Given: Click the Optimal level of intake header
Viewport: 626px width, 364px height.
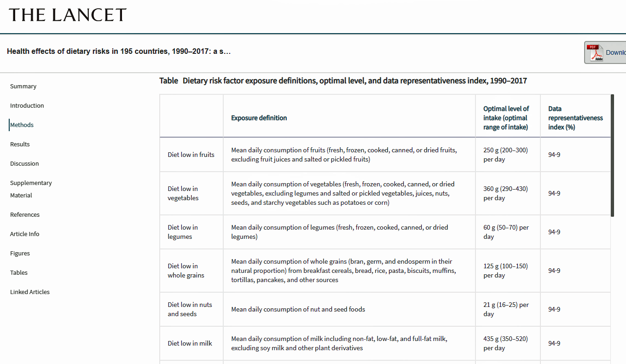Looking at the screenshot, I should tap(506, 118).
